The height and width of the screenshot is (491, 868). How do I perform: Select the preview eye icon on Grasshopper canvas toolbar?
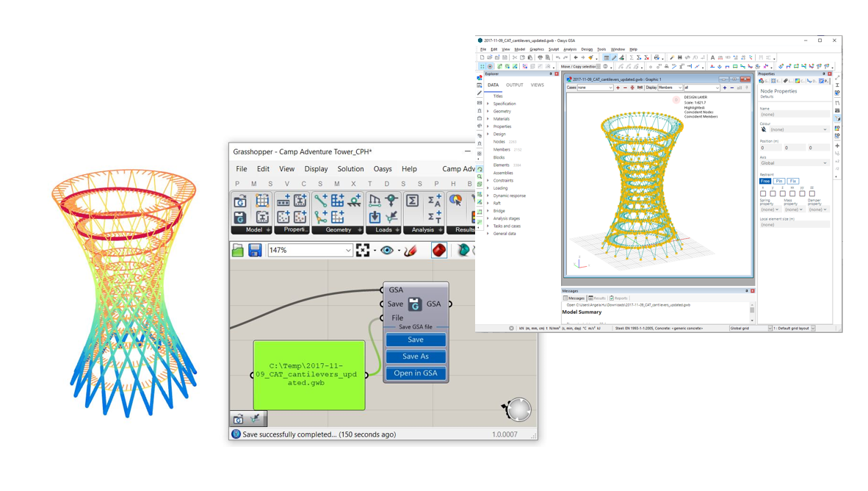click(388, 250)
